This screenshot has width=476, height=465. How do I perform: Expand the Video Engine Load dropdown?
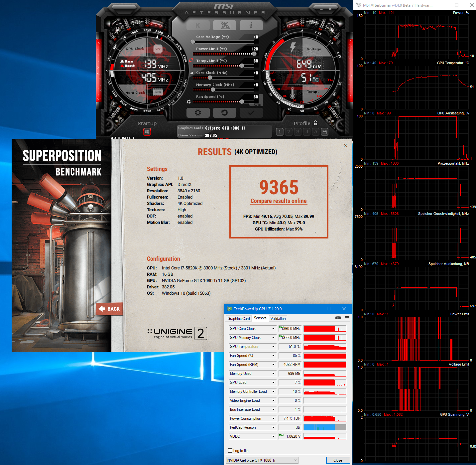coord(274,400)
